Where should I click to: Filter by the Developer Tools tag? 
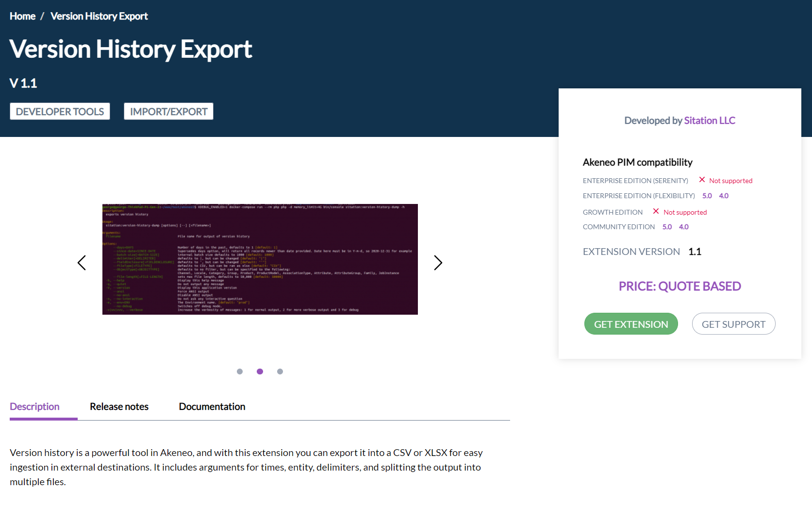[60, 111]
